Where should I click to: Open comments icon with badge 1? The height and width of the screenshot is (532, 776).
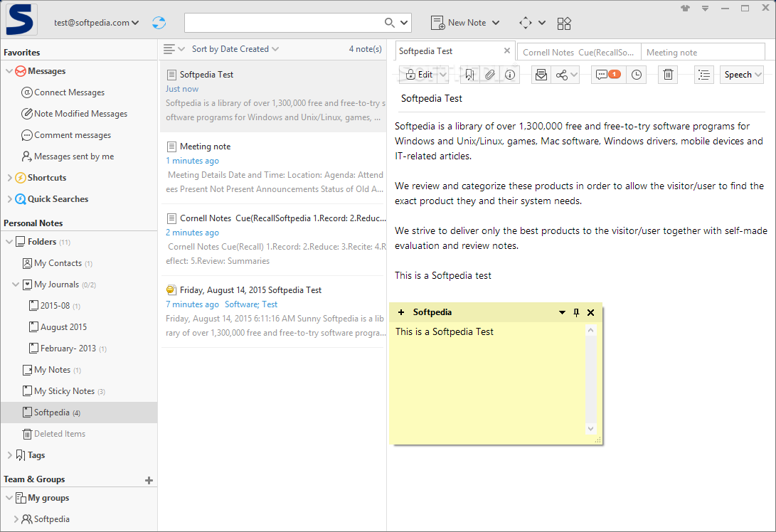pyautogui.click(x=608, y=75)
